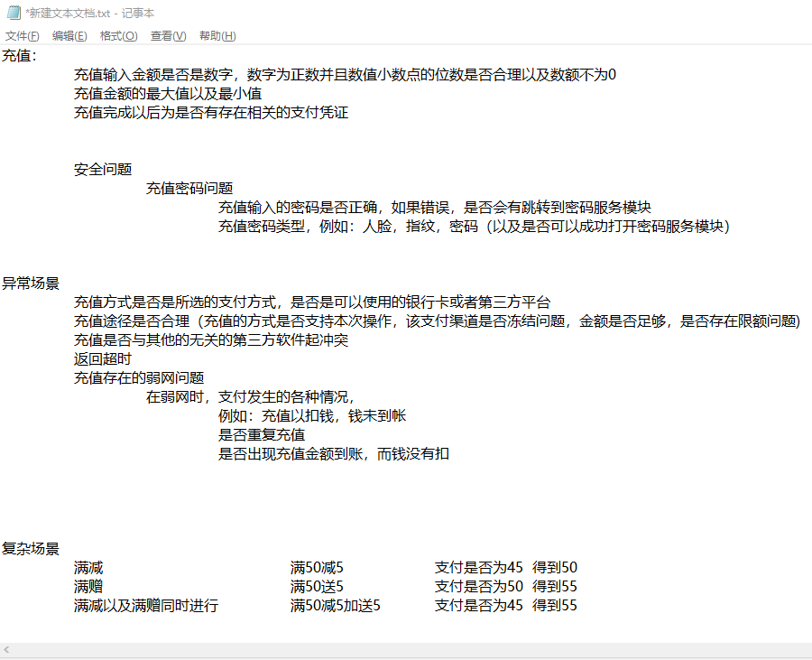The width and height of the screenshot is (812, 660).
Task: Open the 编辑(E) menu
Action: point(69,35)
